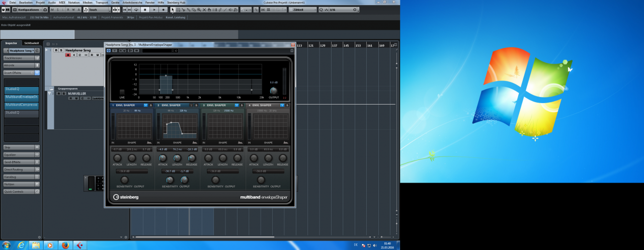
Task: Click the plugin Write automation W button
Action: coord(124,50)
